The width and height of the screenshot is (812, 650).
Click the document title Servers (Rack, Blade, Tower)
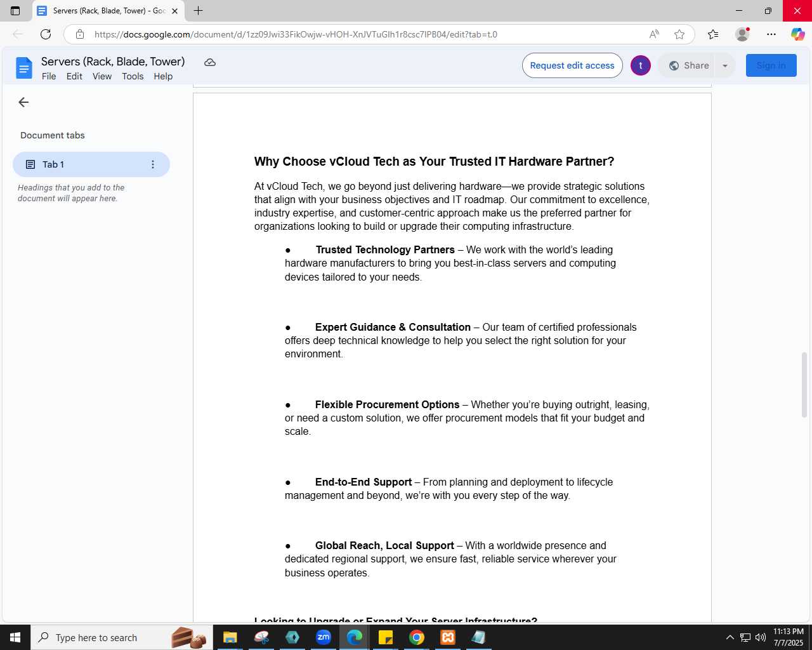pyautogui.click(x=113, y=62)
